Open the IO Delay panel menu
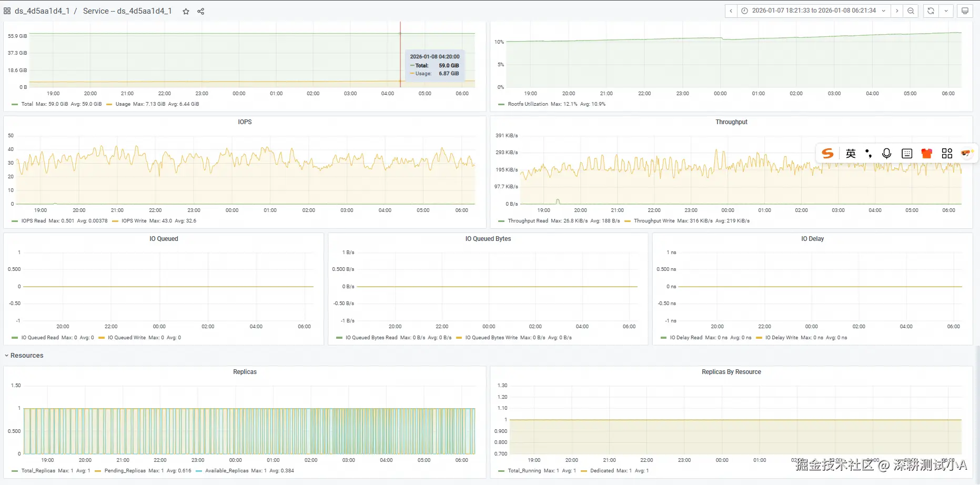This screenshot has height=485, width=980. pos(812,239)
